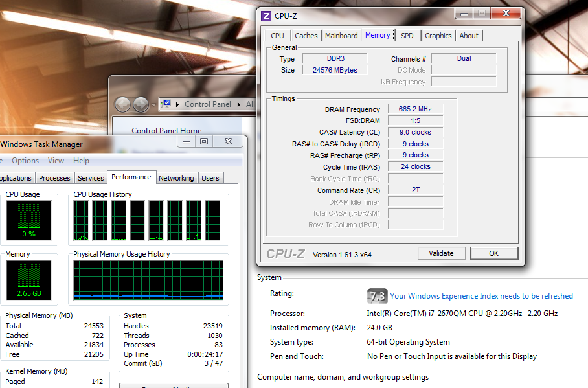Click Command Rate value 2T
The height and width of the screenshot is (388, 588).
[416, 190]
